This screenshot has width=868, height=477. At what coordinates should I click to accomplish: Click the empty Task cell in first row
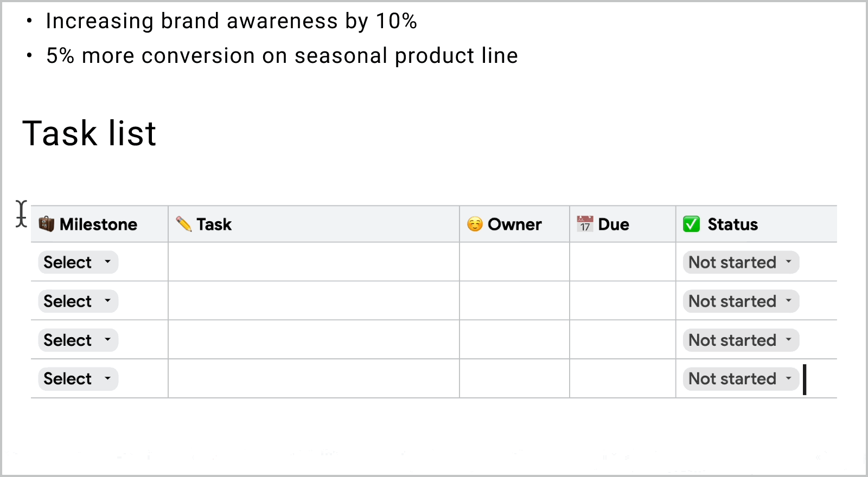314,262
